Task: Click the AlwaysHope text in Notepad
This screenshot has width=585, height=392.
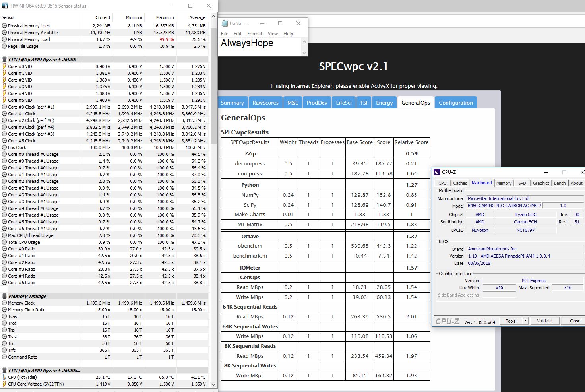Action: pyautogui.click(x=247, y=43)
